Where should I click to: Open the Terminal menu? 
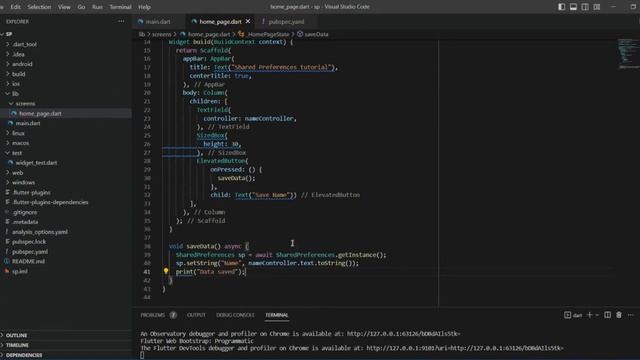pos(120,7)
